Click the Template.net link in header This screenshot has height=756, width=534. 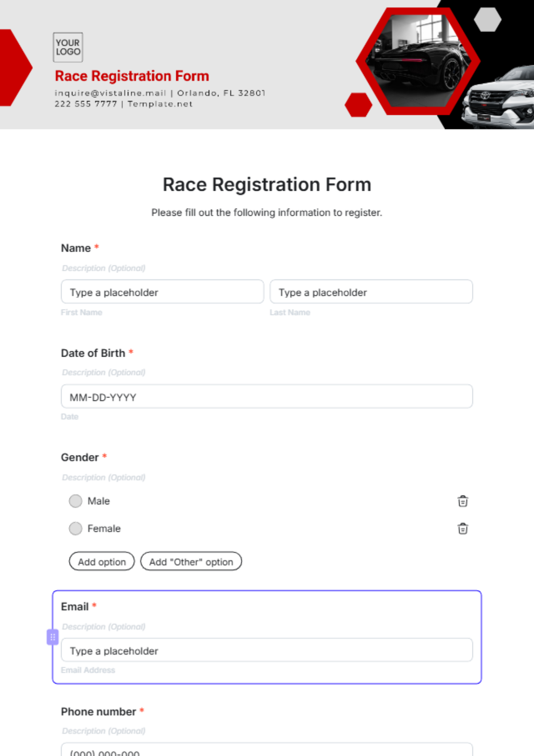tap(160, 104)
